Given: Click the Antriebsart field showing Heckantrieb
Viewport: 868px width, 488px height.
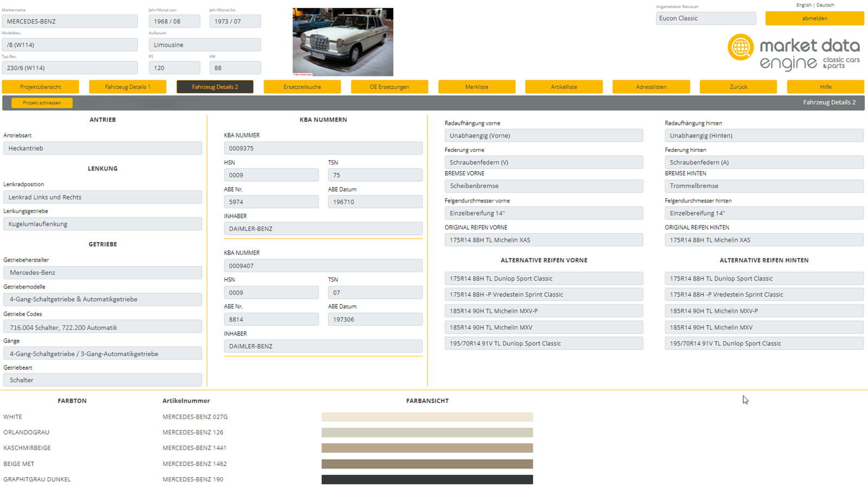Looking at the screenshot, I should point(103,148).
